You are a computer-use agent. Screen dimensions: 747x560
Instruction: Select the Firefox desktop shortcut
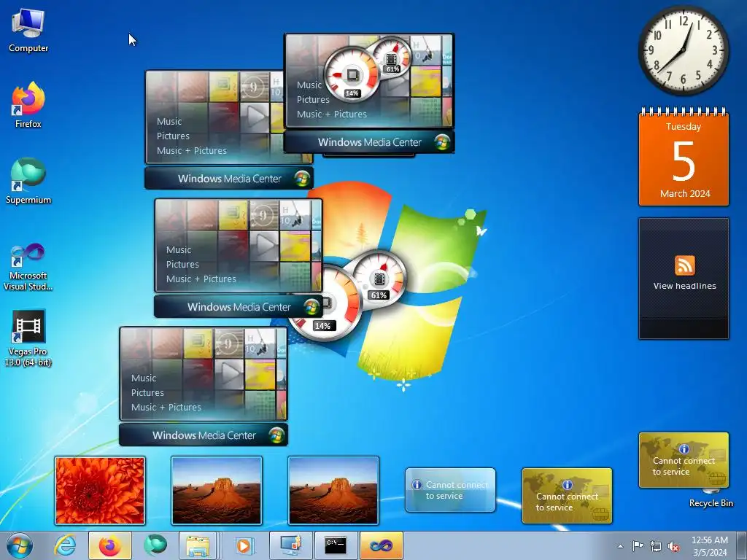[x=28, y=105]
